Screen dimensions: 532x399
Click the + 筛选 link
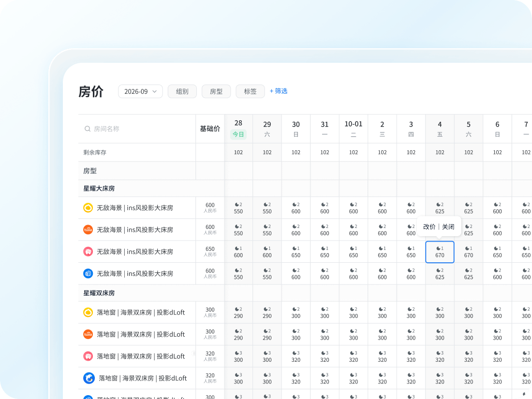point(279,91)
